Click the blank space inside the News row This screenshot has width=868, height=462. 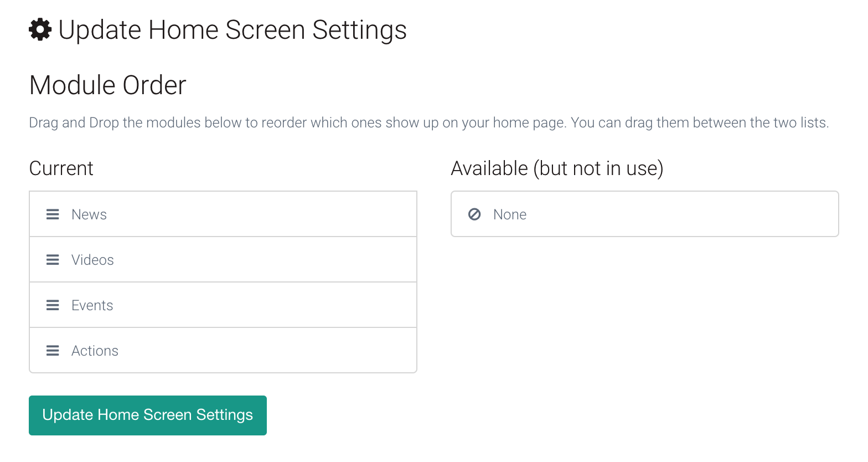(260, 214)
